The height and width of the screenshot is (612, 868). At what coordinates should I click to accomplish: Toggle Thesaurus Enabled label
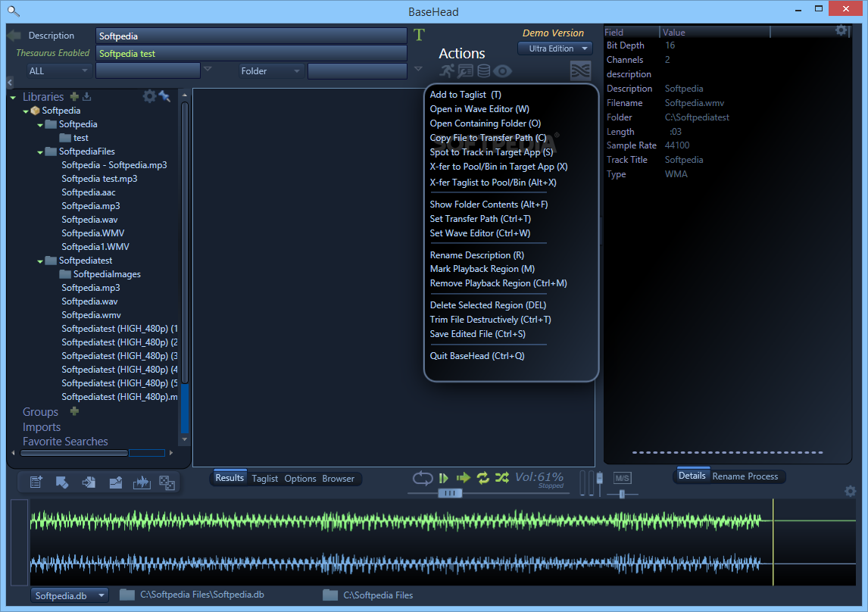[52, 52]
